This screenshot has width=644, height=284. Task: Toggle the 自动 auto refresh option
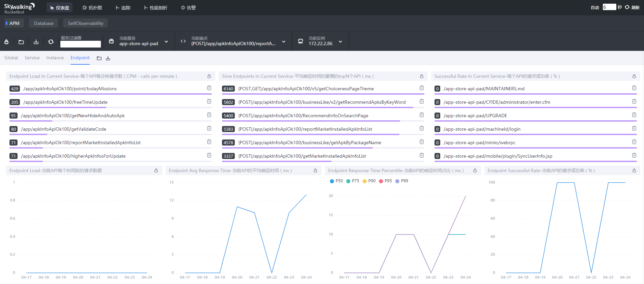pyautogui.click(x=595, y=7)
